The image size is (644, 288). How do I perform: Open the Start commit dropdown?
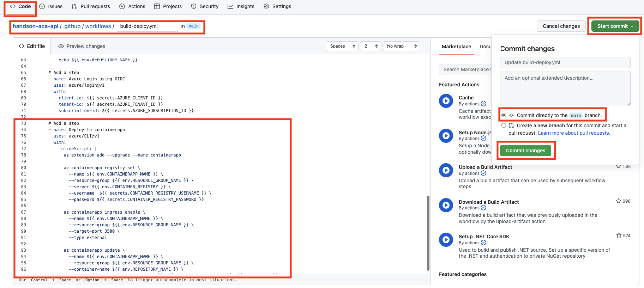pyautogui.click(x=615, y=26)
